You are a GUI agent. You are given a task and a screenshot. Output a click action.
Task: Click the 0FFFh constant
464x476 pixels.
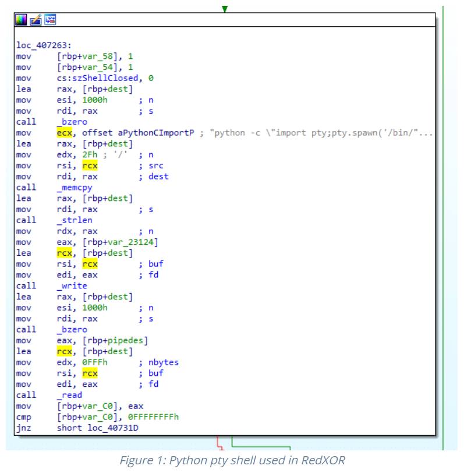[x=95, y=362]
